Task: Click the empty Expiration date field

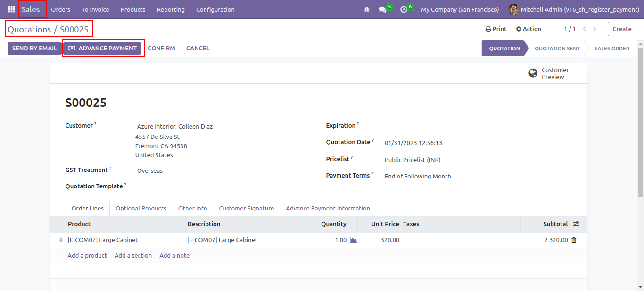Action: coord(479,126)
